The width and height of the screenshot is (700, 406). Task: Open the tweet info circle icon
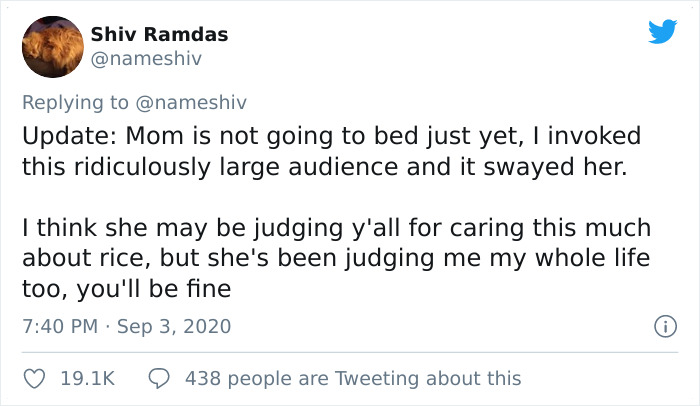click(661, 326)
